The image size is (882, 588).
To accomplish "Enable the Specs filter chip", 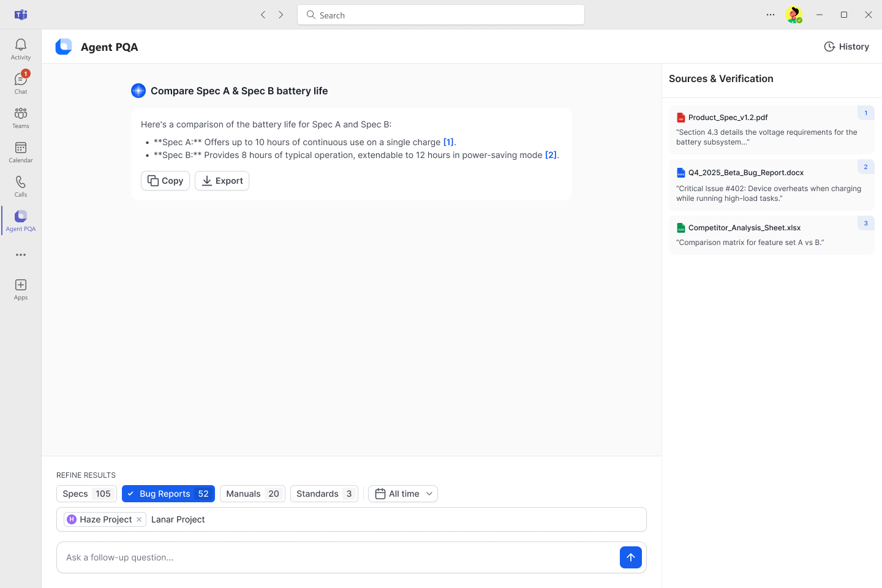I will 86,494.
